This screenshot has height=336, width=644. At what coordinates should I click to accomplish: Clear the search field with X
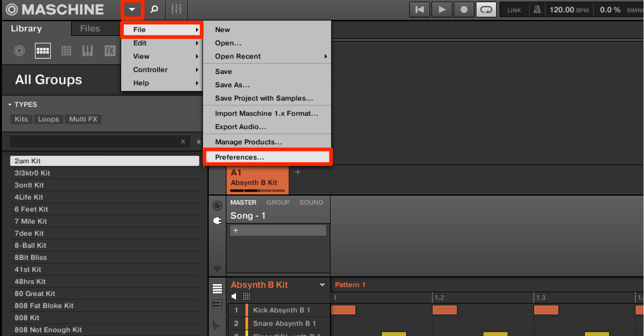pos(183,142)
